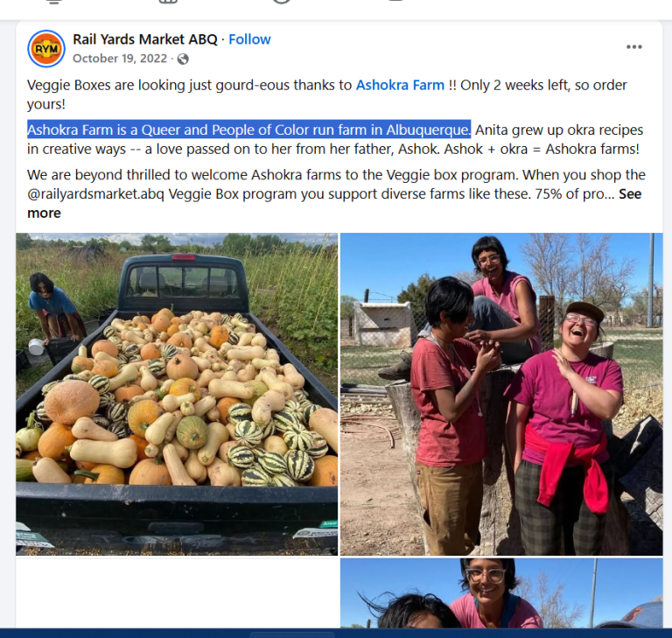Click the dark tab on the bottom bar
The image size is (672, 638).
click(292, 634)
